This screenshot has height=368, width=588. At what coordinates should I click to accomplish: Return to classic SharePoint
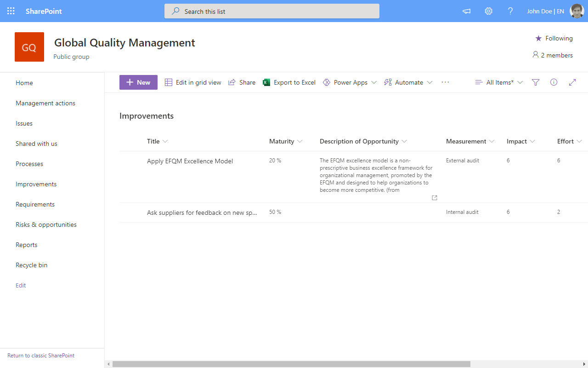(x=40, y=355)
